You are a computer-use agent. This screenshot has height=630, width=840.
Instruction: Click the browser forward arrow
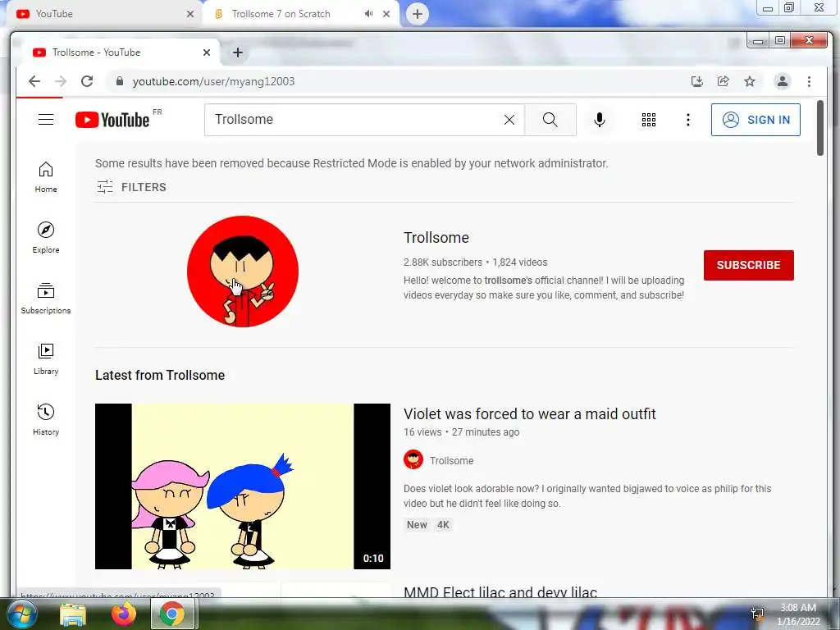point(61,81)
